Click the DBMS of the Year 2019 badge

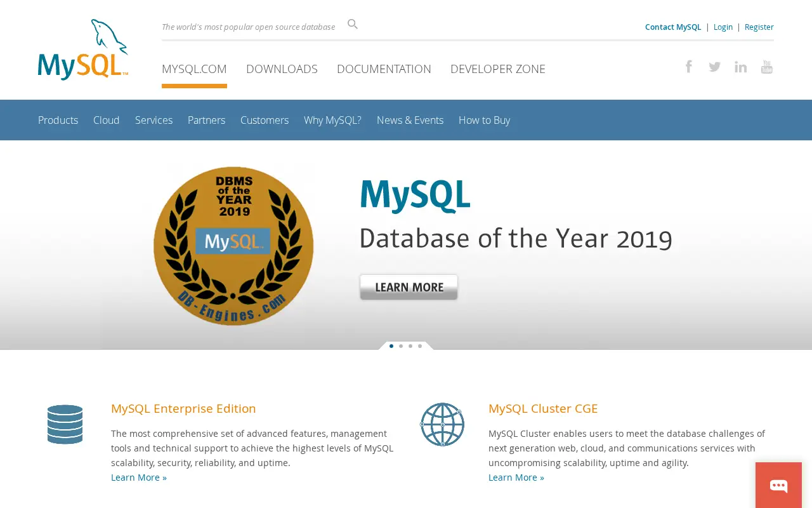(233, 246)
